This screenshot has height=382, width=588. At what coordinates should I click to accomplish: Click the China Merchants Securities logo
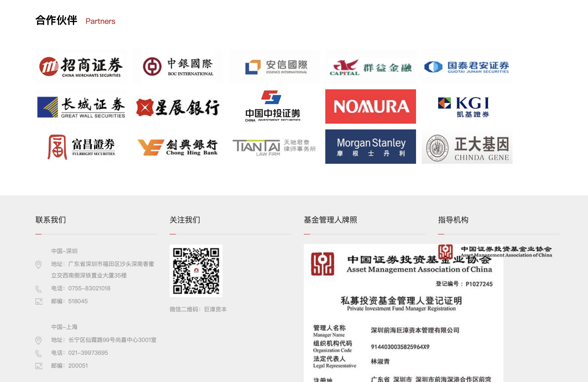[x=81, y=66]
